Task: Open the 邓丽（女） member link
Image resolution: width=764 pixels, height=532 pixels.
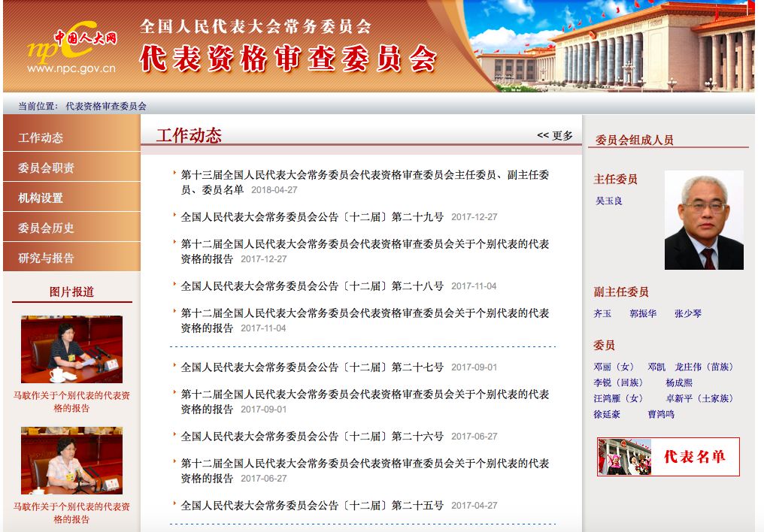Action: pos(614,367)
